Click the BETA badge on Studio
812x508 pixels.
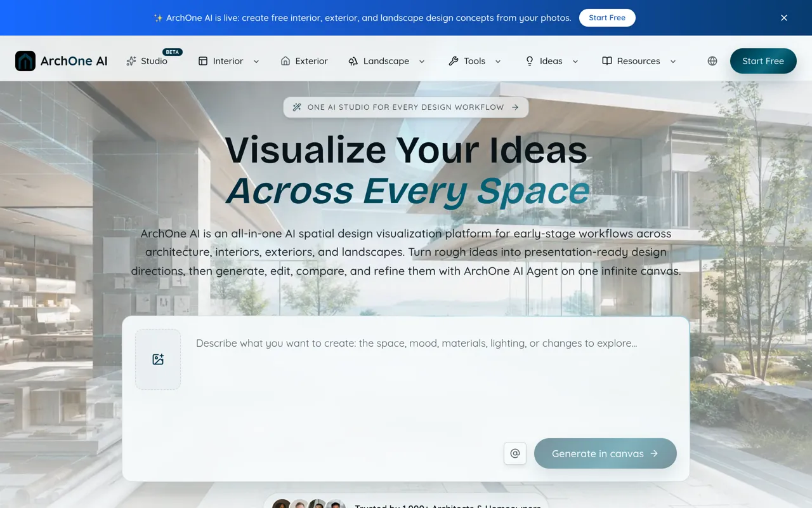click(x=173, y=52)
